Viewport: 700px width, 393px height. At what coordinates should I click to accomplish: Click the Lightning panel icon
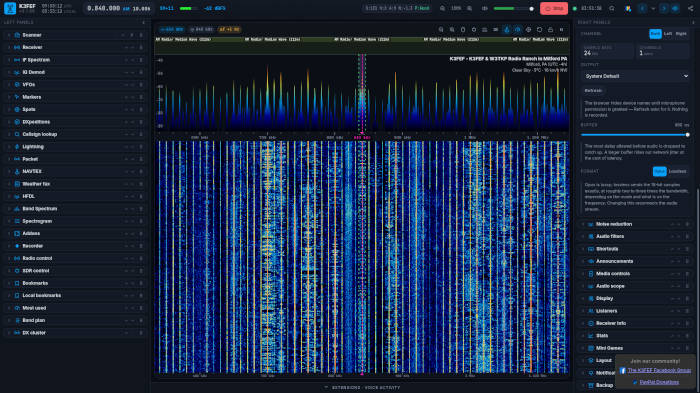pos(17,146)
